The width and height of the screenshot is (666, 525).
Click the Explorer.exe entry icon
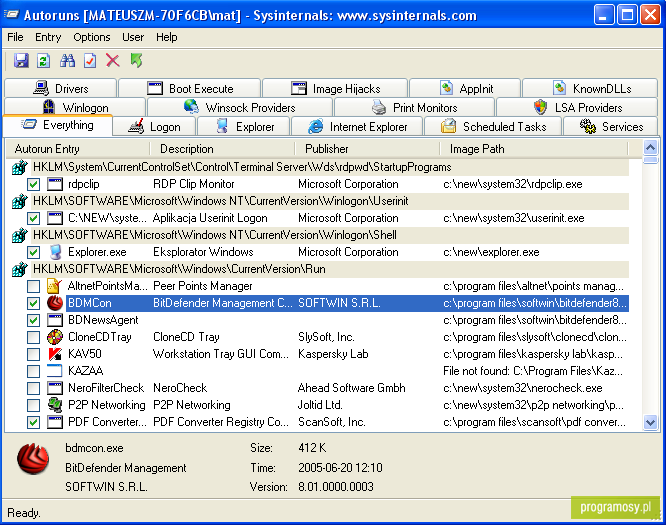[x=55, y=252]
